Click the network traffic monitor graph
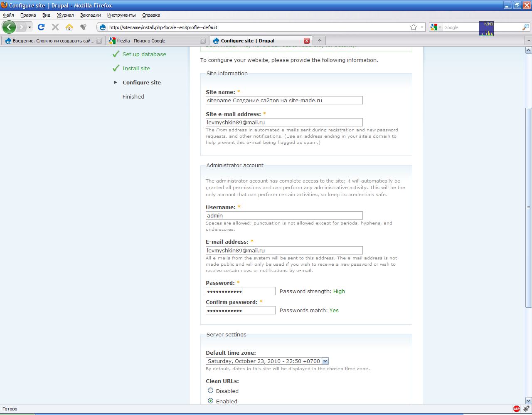Screen dimensions: 532x415 [x=486, y=29]
